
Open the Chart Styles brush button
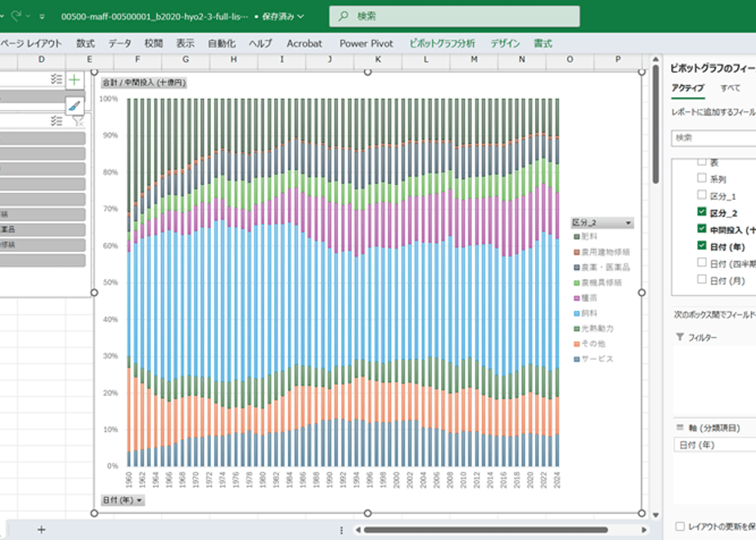click(x=74, y=106)
